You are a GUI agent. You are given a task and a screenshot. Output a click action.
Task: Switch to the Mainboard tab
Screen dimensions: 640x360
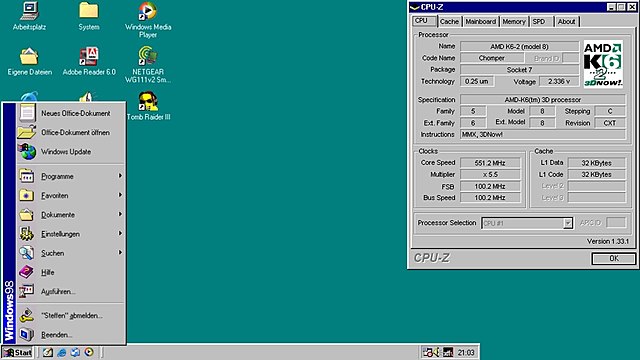[x=480, y=22]
